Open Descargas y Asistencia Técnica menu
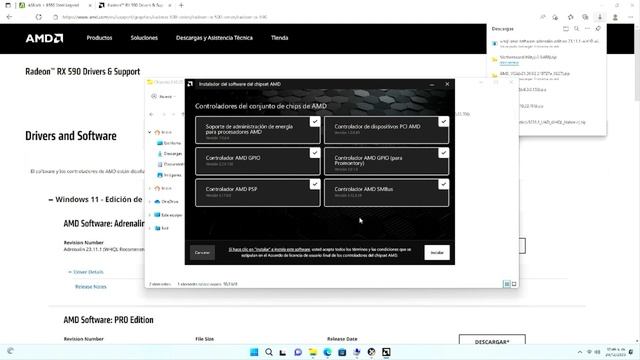 214,38
